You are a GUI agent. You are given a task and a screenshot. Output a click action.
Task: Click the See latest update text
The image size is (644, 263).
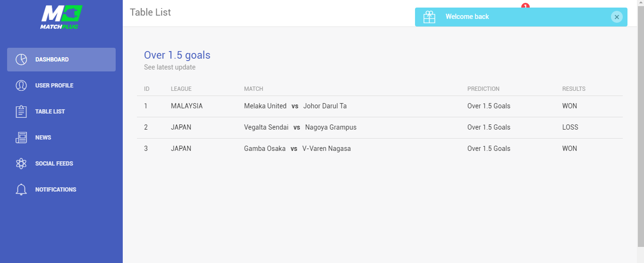point(169,67)
